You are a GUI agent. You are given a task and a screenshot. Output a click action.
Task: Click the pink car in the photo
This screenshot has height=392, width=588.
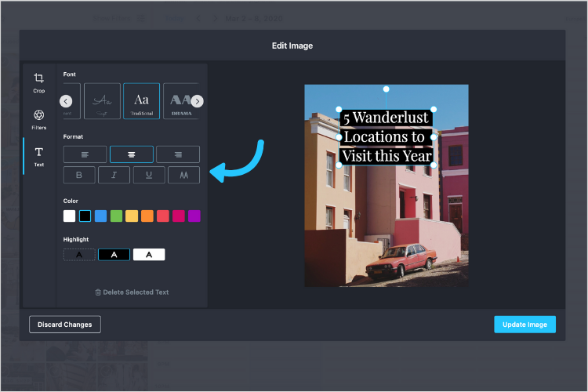click(x=401, y=261)
